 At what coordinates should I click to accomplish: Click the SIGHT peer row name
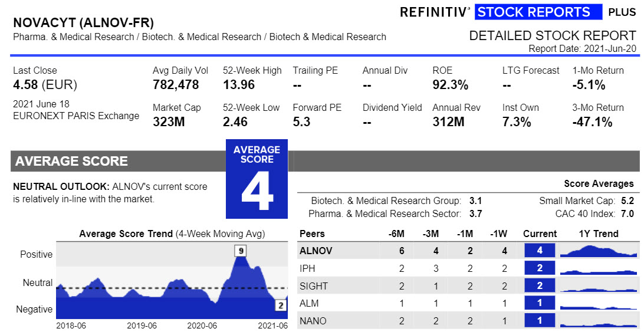[x=314, y=286]
